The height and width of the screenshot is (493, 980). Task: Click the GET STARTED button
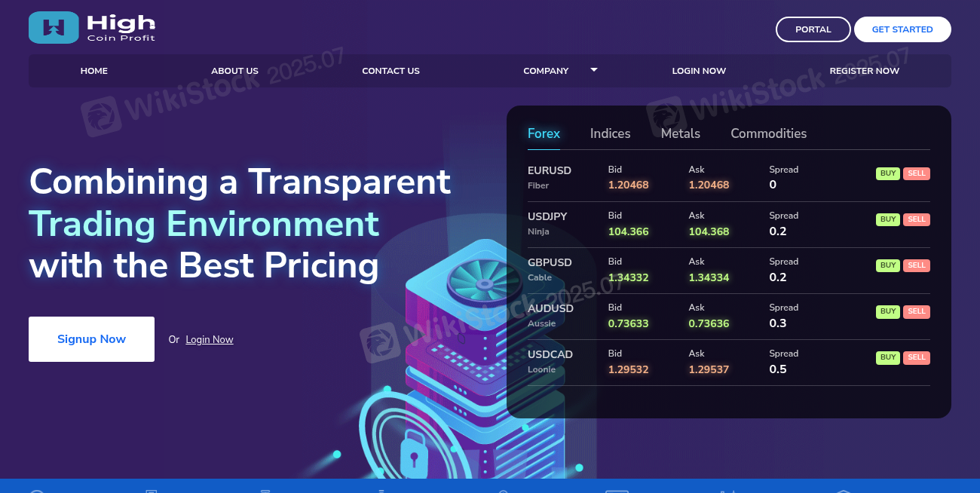[x=902, y=29]
